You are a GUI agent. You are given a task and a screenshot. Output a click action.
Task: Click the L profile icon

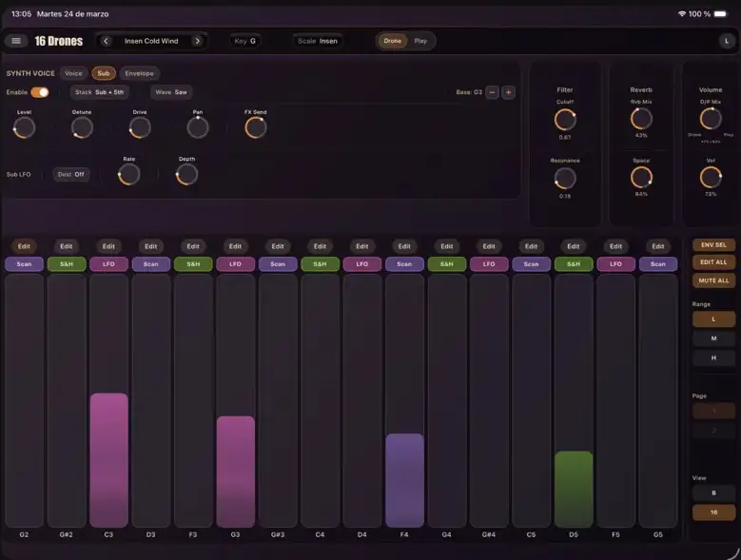pos(727,41)
